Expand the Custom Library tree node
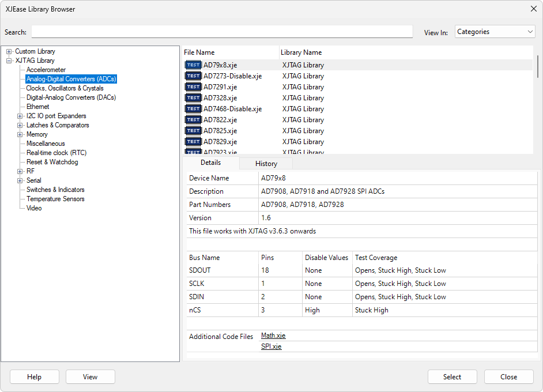The image size is (543, 392). click(x=9, y=52)
